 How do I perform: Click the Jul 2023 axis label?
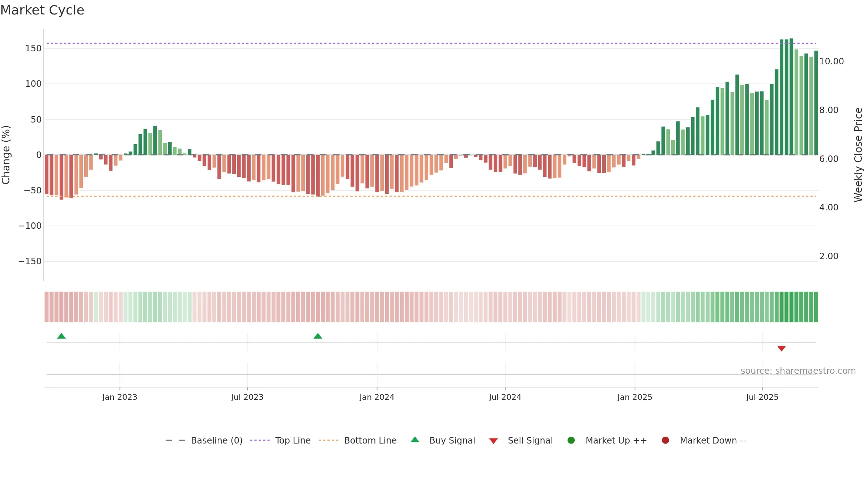click(x=247, y=397)
